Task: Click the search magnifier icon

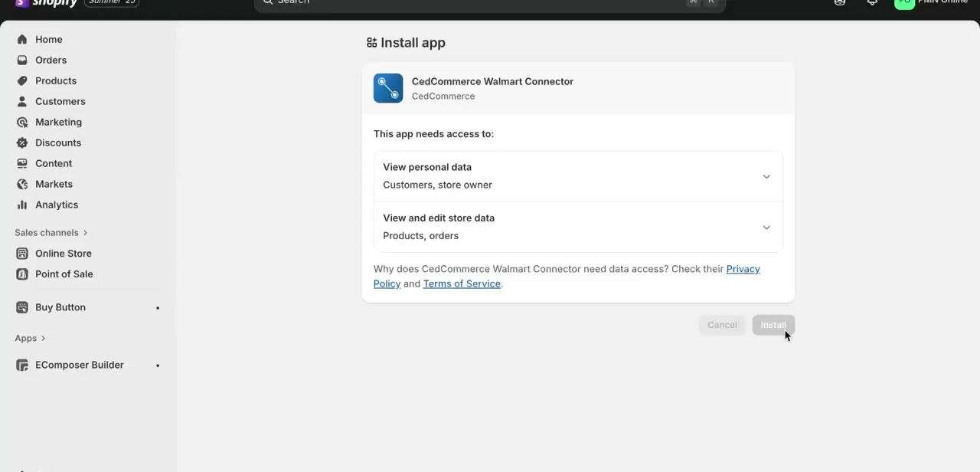Action: (268, 2)
